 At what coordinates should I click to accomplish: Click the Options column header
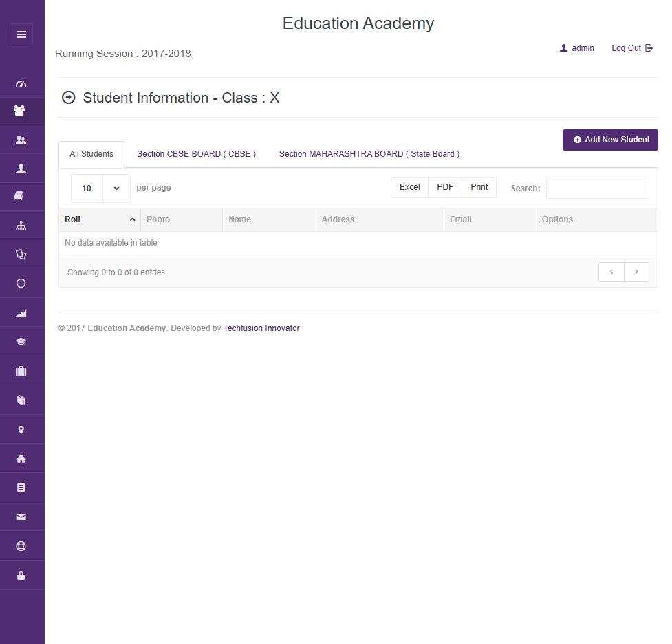(x=596, y=219)
